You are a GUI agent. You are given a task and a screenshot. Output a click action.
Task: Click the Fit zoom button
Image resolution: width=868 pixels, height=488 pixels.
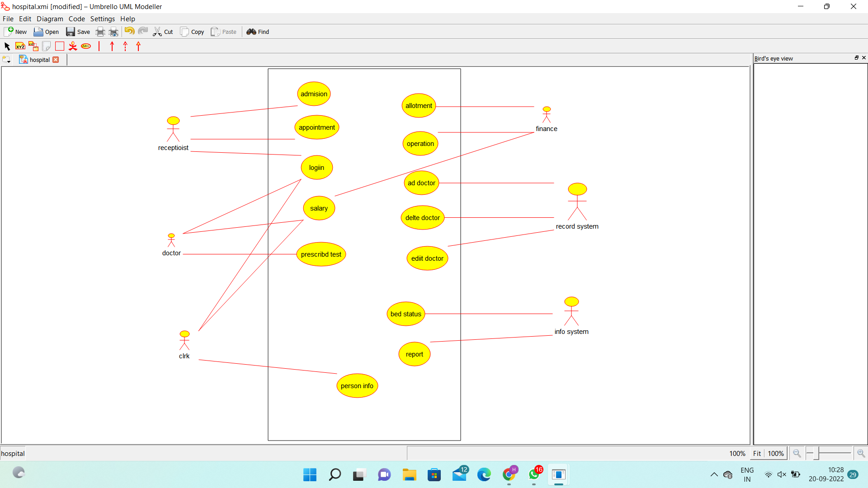point(757,453)
